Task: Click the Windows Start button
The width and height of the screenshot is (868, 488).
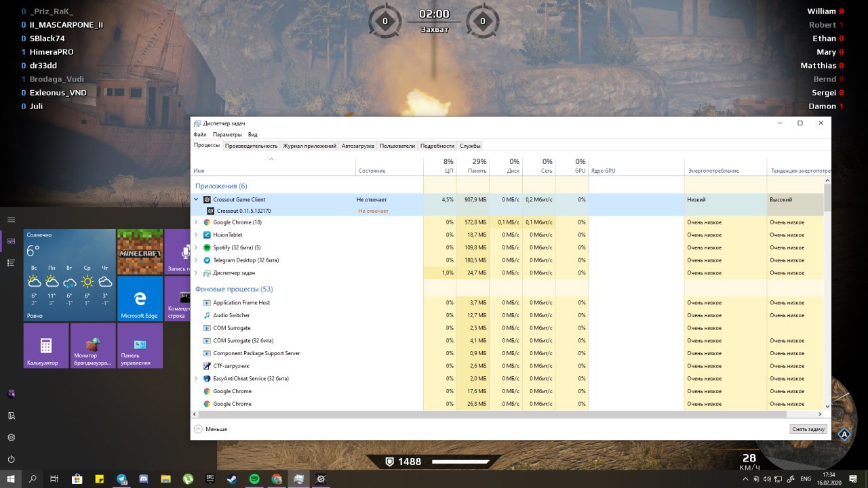Action: [11, 479]
